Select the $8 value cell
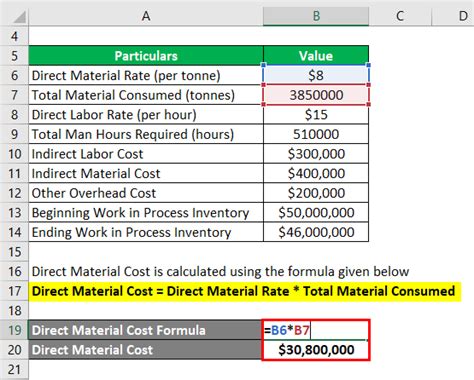This screenshot has width=474, height=380. 316,75
